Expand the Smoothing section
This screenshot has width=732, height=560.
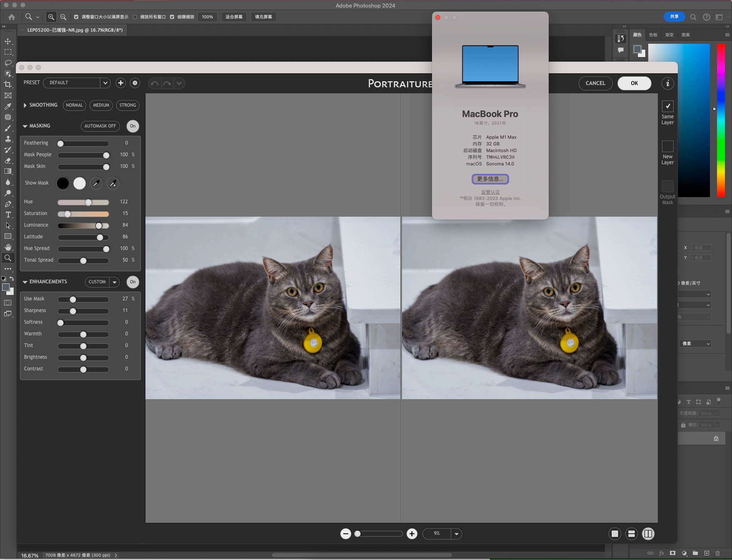25,105
